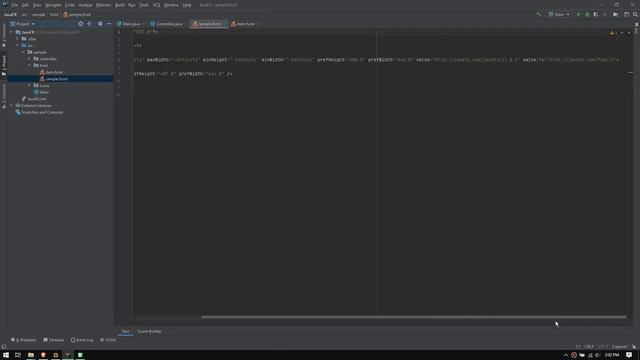Open the Structure tool window side tab
This screenshot has width=640, height=360.
[x=4, y=95]
